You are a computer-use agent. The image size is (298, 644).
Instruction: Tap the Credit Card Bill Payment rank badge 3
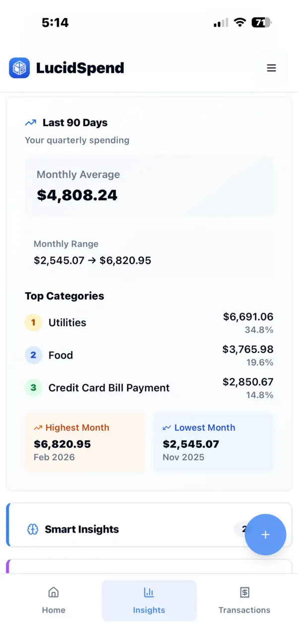point(33,387)
